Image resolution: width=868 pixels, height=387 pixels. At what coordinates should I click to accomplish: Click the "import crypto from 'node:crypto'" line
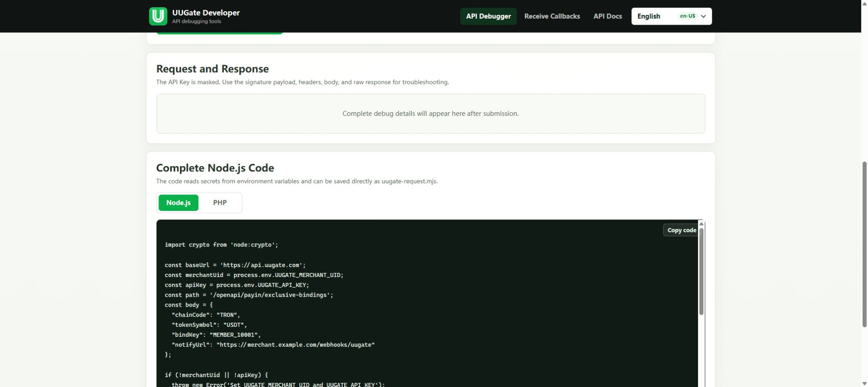coord(222,245)
